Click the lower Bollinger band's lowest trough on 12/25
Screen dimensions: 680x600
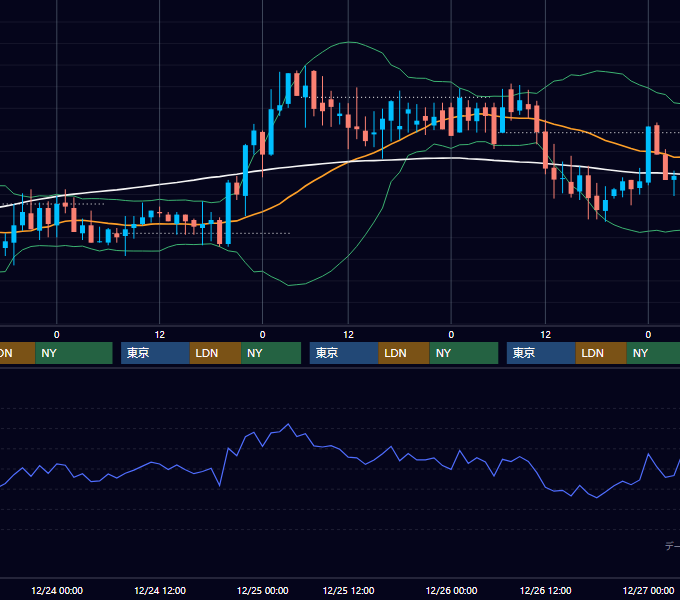pos(289,285)
